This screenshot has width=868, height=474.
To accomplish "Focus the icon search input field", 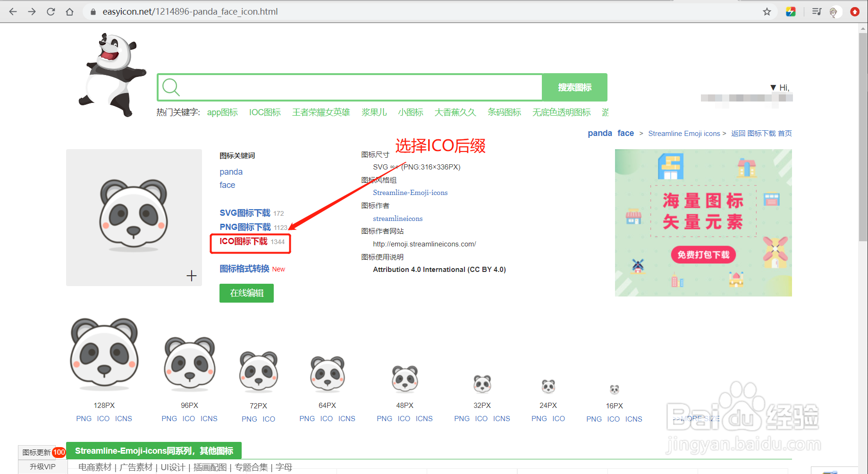I will (350, 87).
